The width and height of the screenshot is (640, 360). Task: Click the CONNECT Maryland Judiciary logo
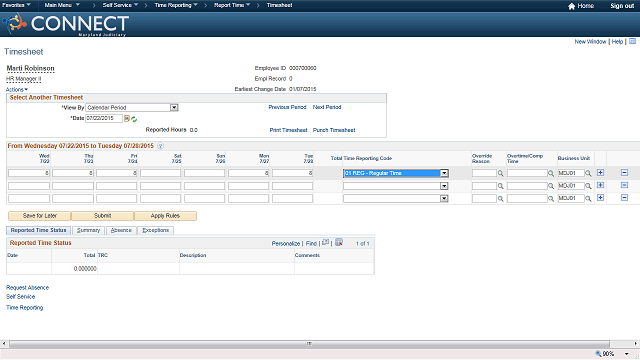[x=65, y=24]
